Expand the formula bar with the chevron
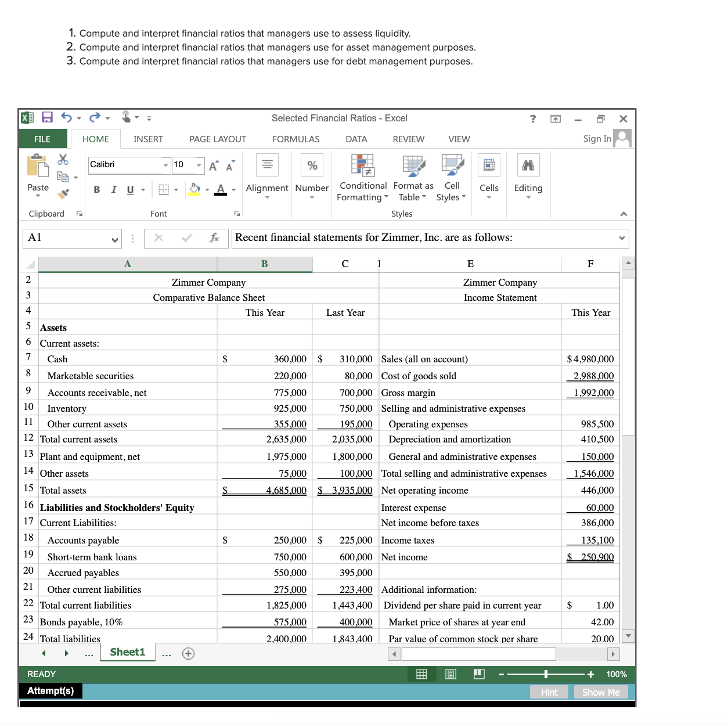This screenshot has height=727, width=728. click(622, 238)
